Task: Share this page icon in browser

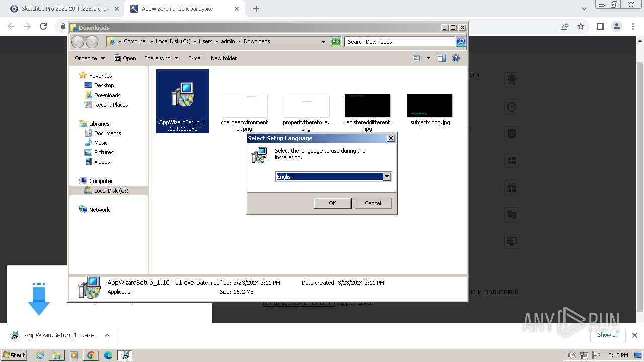Action: pos(565,26)
